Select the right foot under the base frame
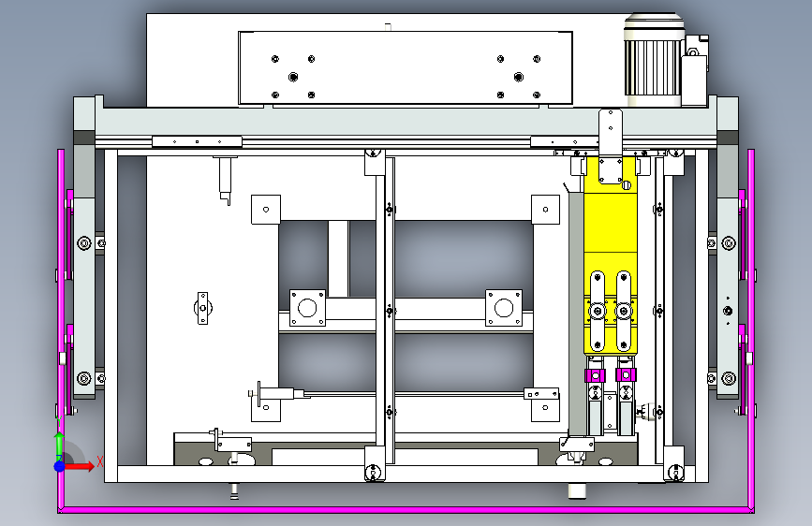Screen dimensions: 812x526 tap(576, 490)
